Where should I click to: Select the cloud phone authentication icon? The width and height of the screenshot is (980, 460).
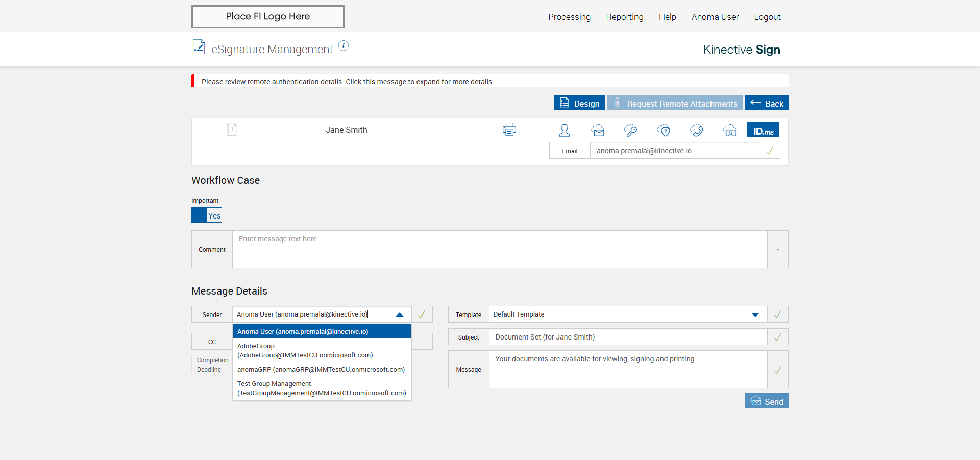pyautogui.click(x=697, y=130)
